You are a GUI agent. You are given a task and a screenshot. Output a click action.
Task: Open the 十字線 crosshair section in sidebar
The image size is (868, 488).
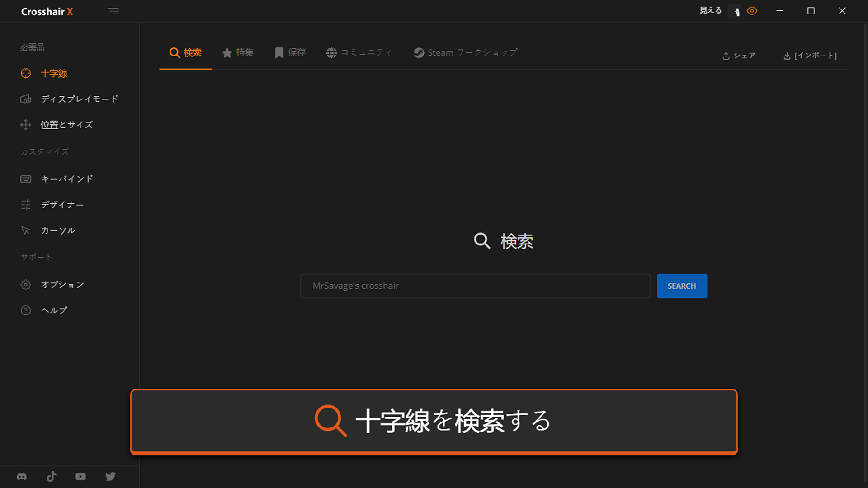44,73
